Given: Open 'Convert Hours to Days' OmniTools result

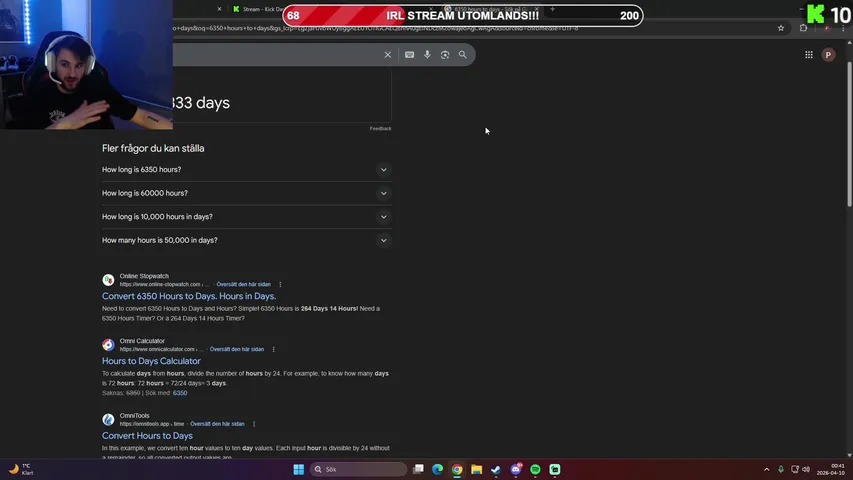Looking at the screenshot, I should point(147,435).
